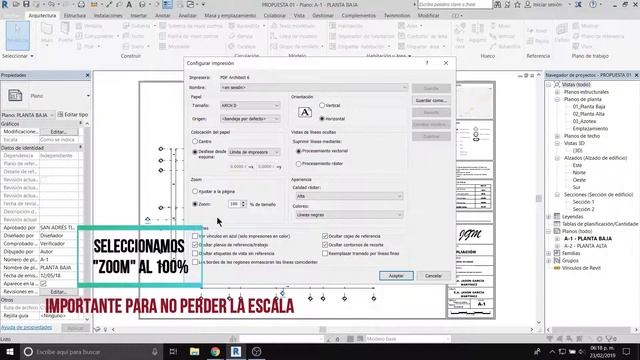Screen dimensions: 640x360
Task: Open Chrome from the Windows taskbar
Action: pos(215,351)
